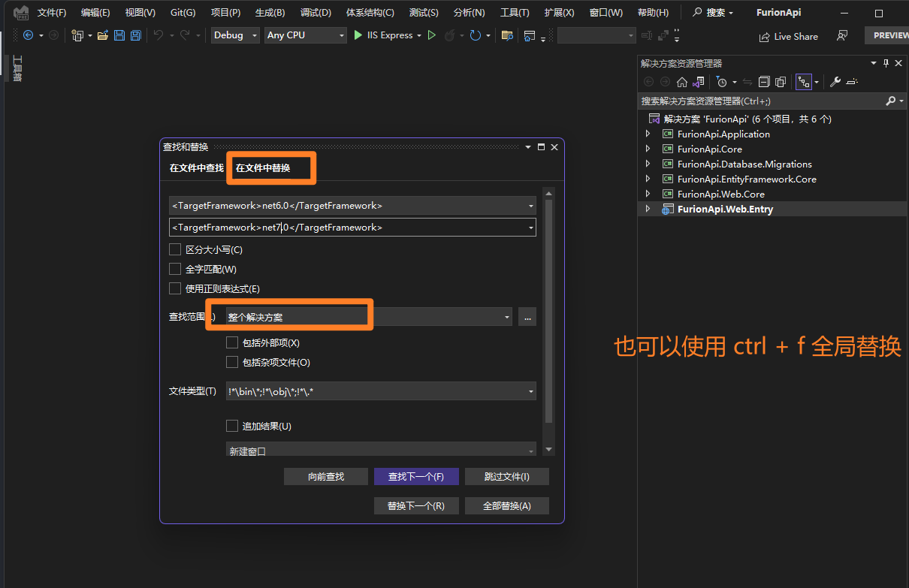Open the 生成(B) menu
This screenshot has height=588, width=909.
point(270,13)
